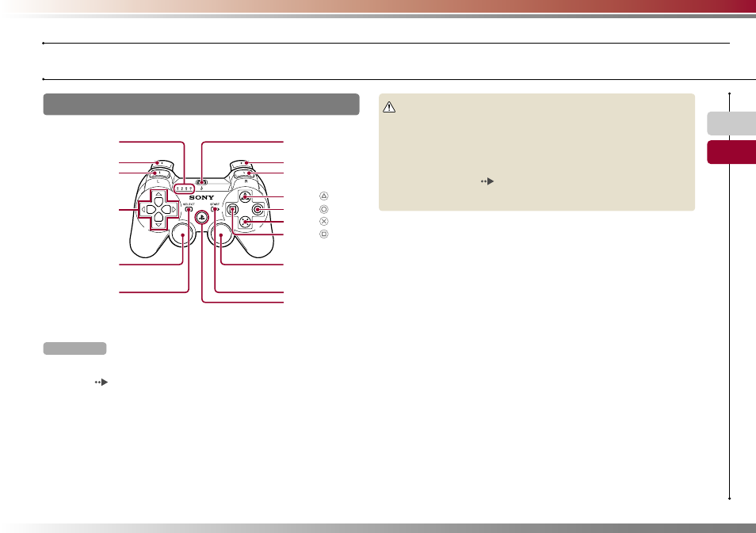Click the USB connector at the controller top

201,183
